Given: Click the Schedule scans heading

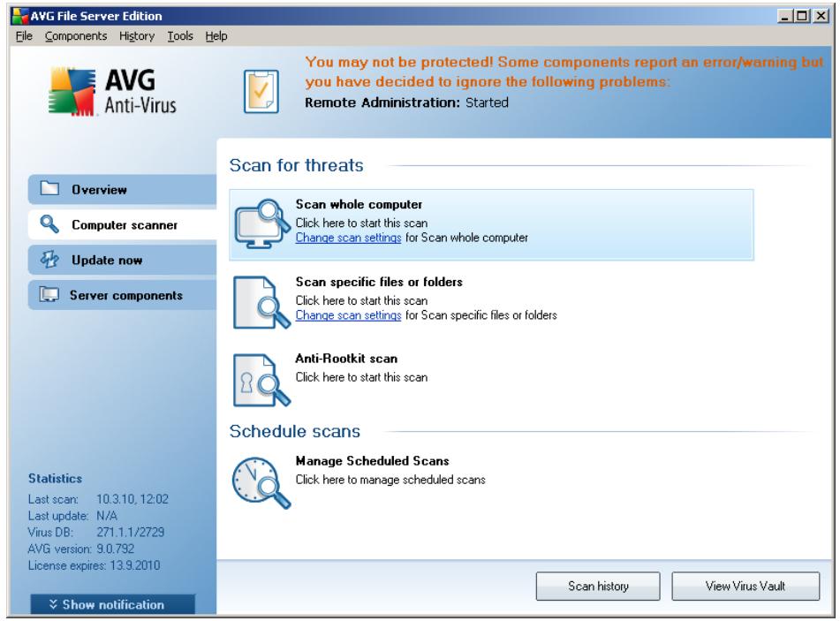Looking at the screenshot, I should 295,431.
